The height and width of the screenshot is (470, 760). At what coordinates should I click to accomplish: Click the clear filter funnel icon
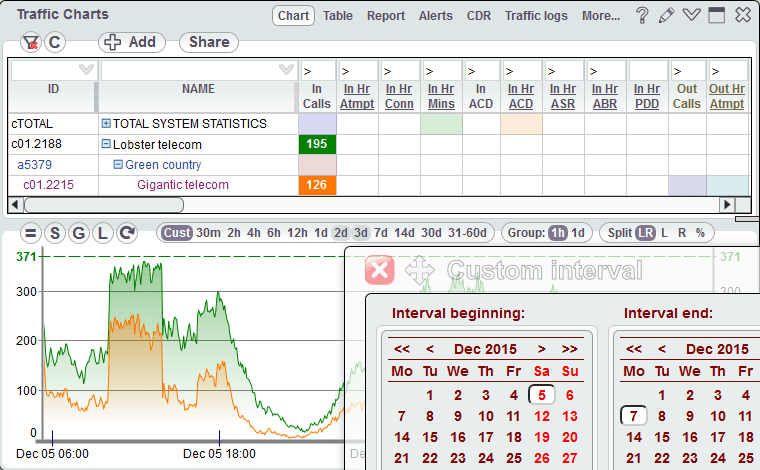click(30, 42)
